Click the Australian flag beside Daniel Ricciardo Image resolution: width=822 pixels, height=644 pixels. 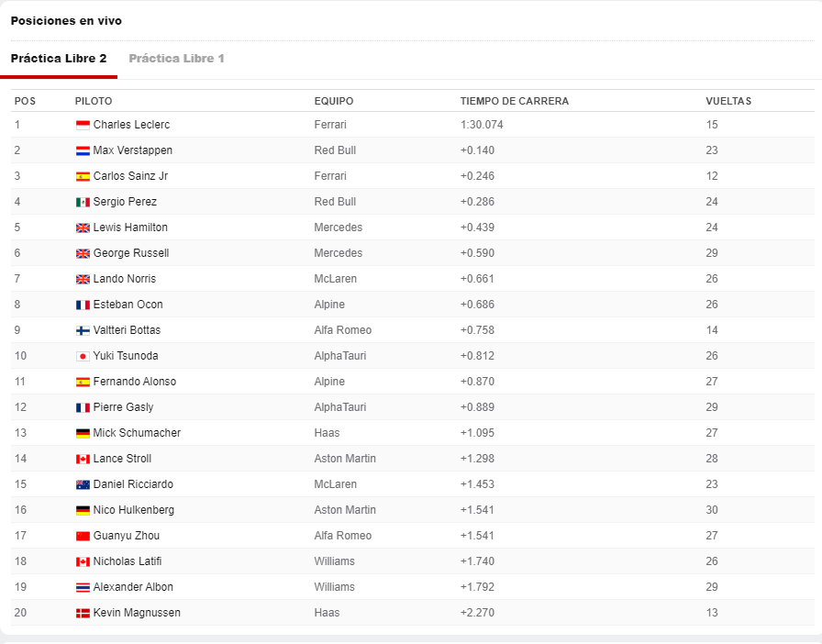(83, 484)
